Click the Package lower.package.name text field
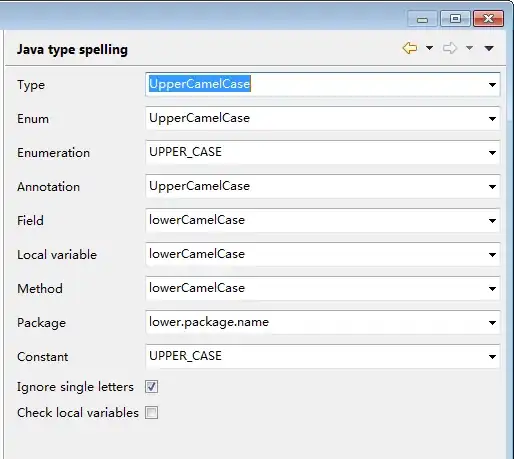The width and height of the screenshot is (514, 459). coord(316,322)
